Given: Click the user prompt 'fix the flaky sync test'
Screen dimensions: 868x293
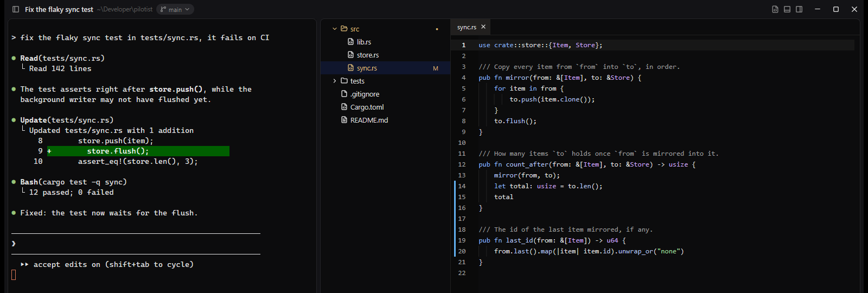Looking at the screenshot, I should (x=144, y=37).
